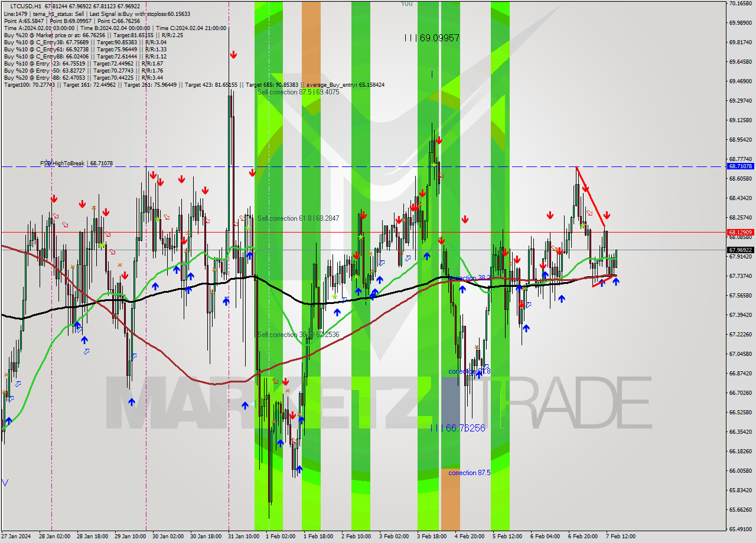Click the 'Sell correction 61.8 | 68.2847' label
Viewport: 756px width, 543px height.
(x=298, y=218)
